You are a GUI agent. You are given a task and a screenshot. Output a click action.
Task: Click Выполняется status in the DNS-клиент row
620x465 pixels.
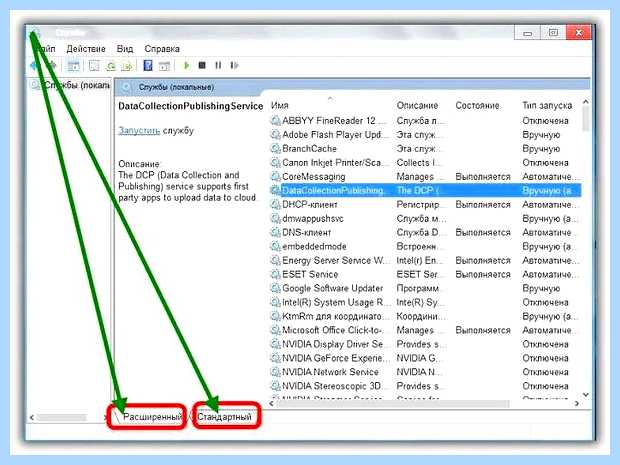(483, 232)
